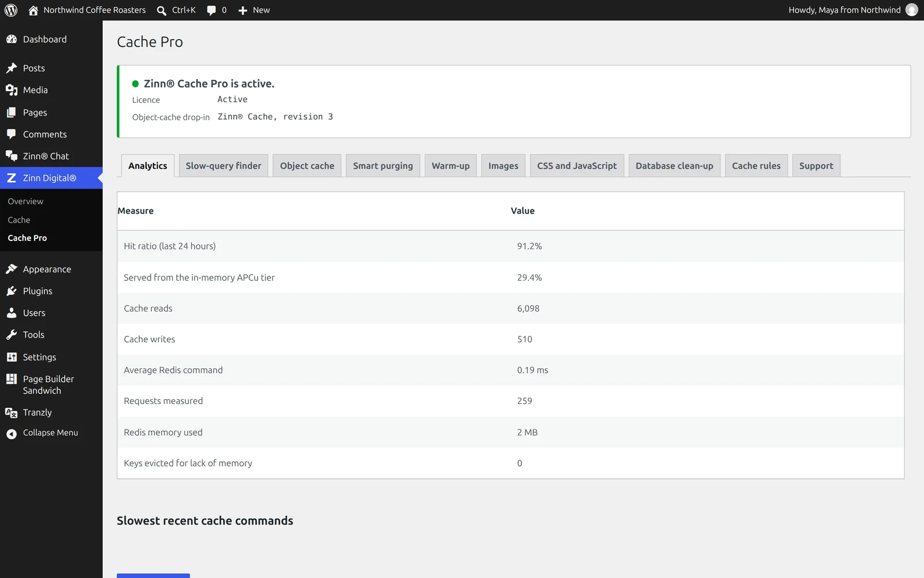Switch to CSS and JavaScript tab

[577, 166]
